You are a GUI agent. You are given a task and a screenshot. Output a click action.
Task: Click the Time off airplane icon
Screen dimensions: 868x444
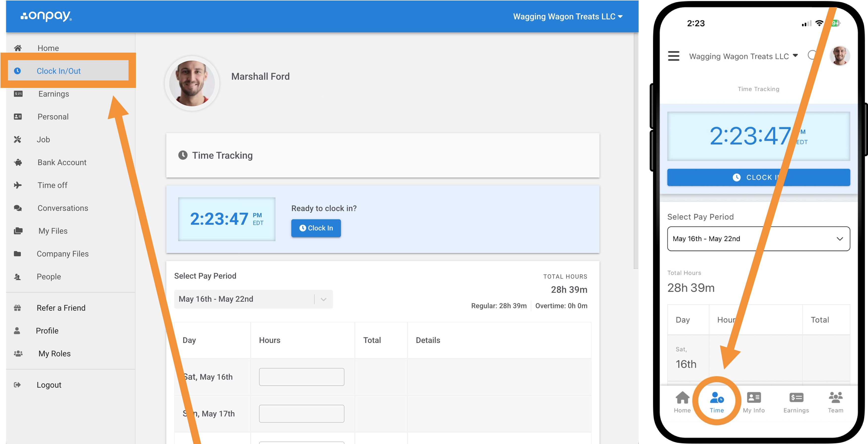pos(18,185)
